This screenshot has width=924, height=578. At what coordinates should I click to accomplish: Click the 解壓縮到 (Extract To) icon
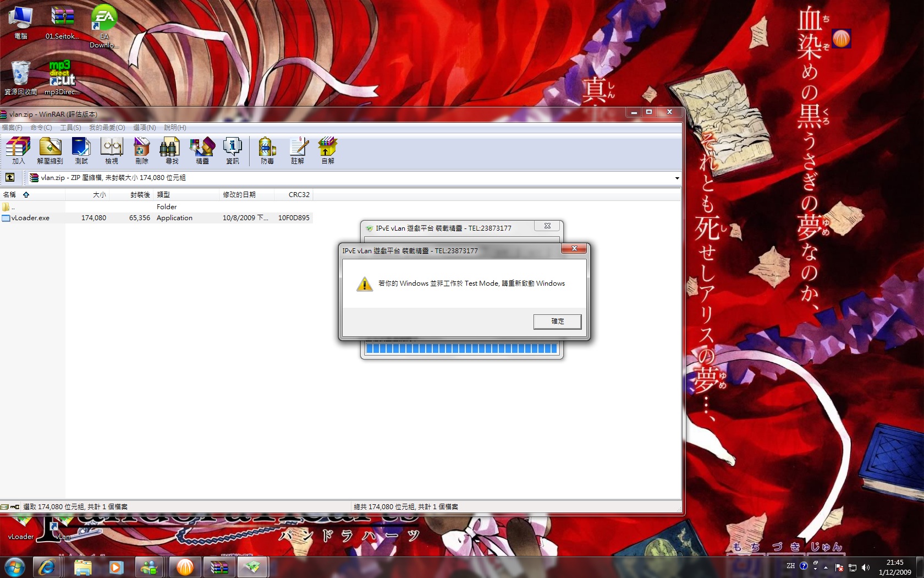coord(50,150)
